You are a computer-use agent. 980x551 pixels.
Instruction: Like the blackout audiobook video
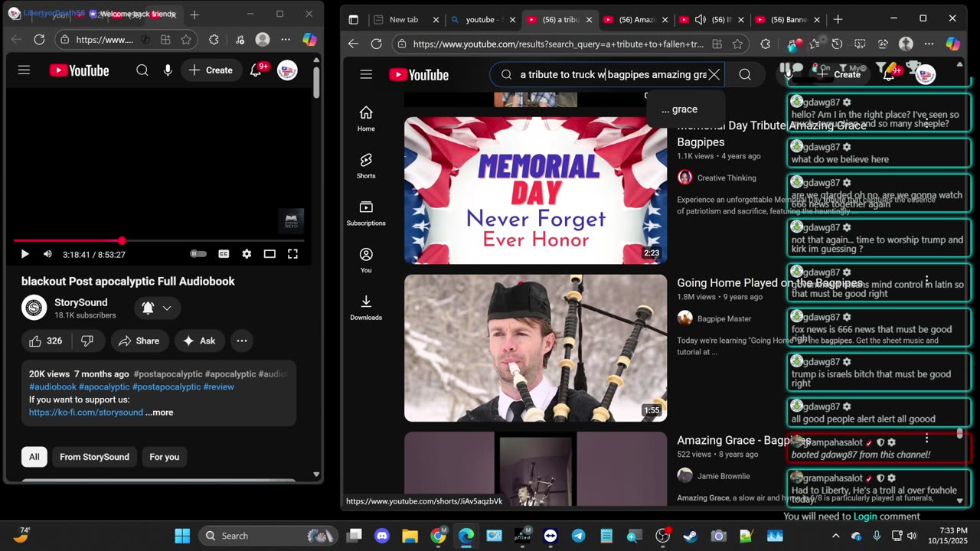coord(46,341)
